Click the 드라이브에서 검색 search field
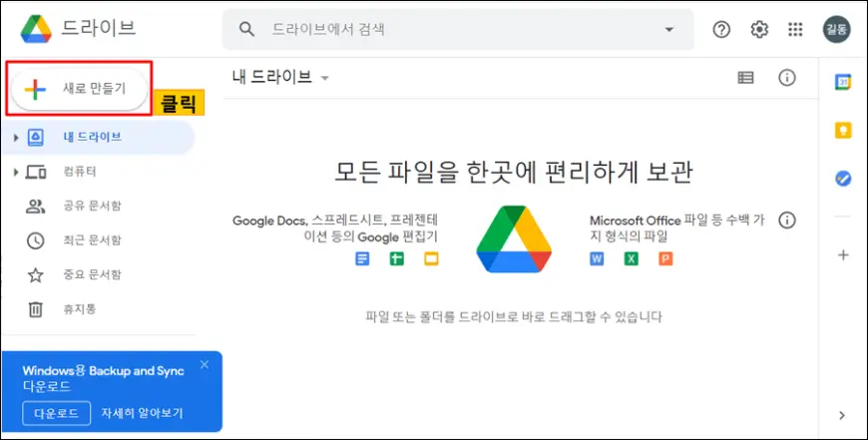This screenshot has width=868, height=440. (x=449, y=30)
